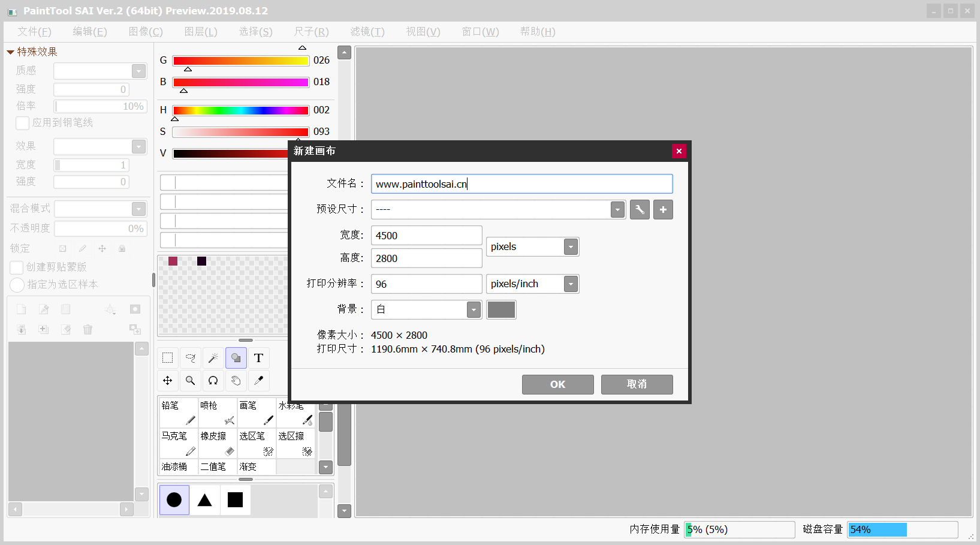Add new preset size with plus
The image size is (980, 545).
tap(663, 210)
